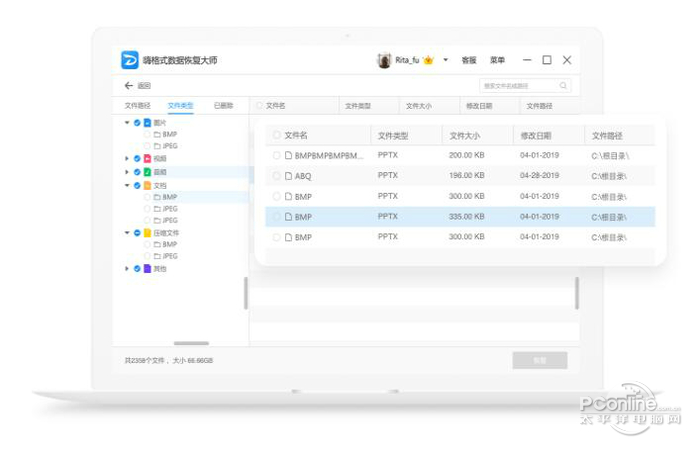700x455 pixels.
Task: Open the 客服 menu item
Action: (469, 60)
